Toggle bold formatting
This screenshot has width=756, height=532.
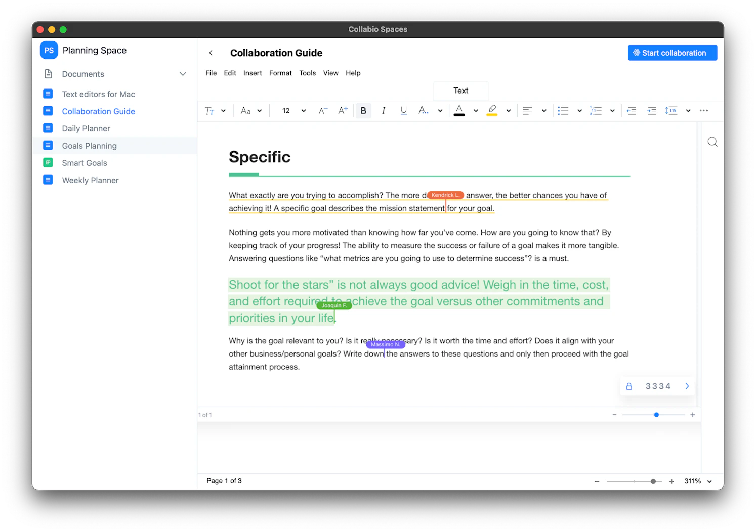point(363,111)
